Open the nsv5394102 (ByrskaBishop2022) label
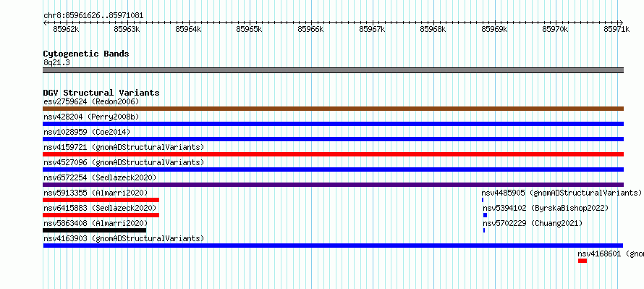 point(546,208)
